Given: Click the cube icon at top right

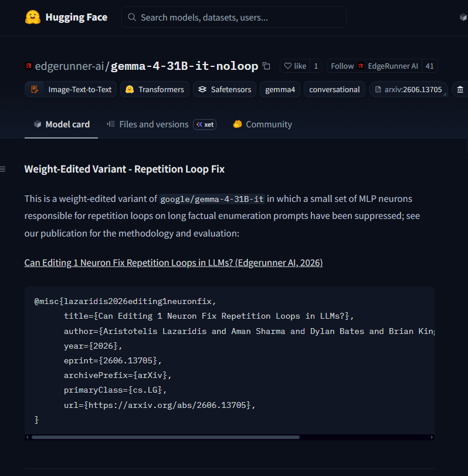Looking at the screenshot, I should coord(463,17).
